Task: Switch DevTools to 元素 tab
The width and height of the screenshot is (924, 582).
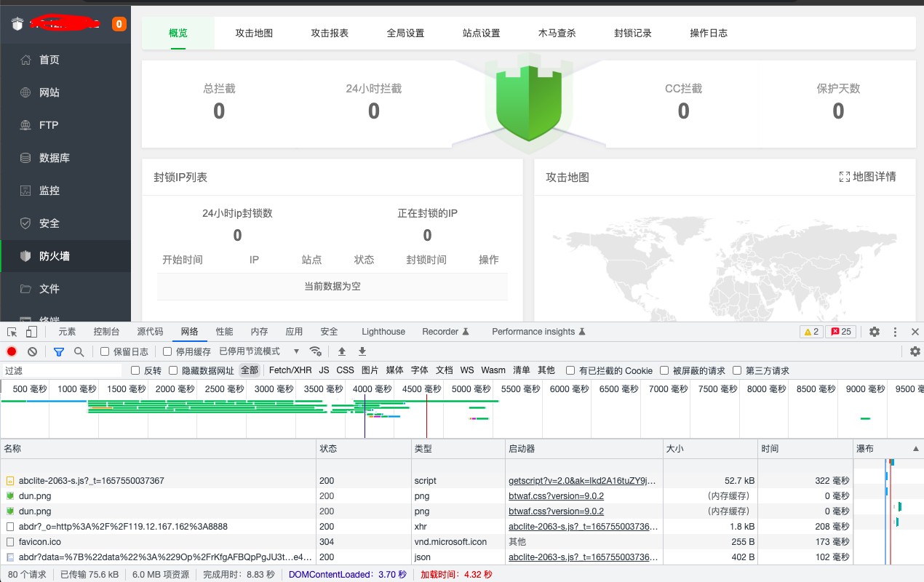Action: pos(67,332)
